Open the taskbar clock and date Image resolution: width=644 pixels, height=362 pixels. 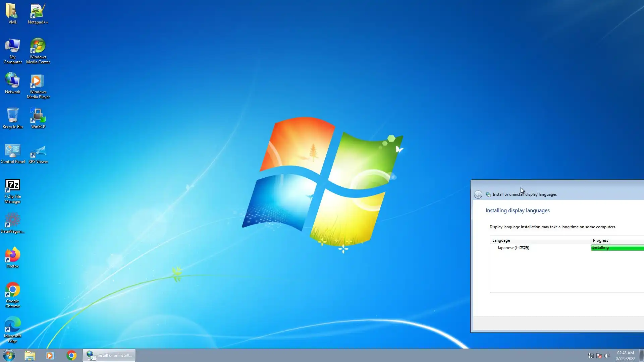[625, 356]
